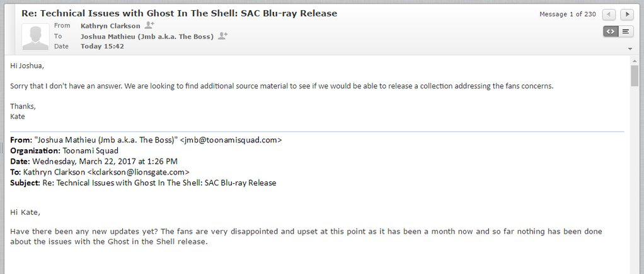This screenshot has height=274, width=644.
Task: Click the 'Message 1 of 230' counter
Action: pyautogui.click(x=568, y=14)
